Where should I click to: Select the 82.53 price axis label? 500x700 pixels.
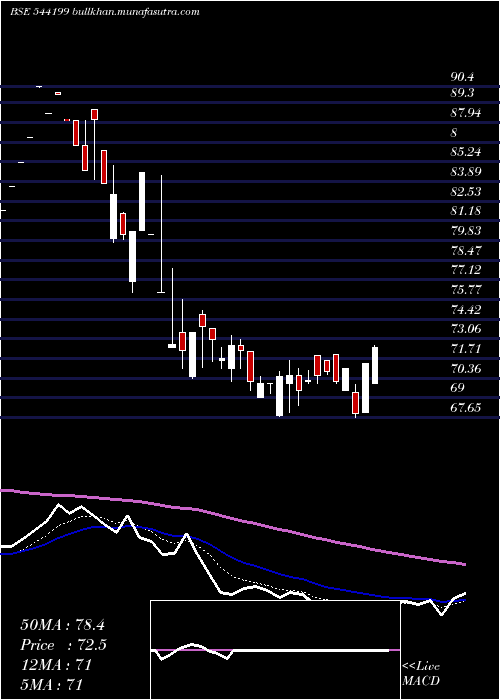tap(466, 192)
